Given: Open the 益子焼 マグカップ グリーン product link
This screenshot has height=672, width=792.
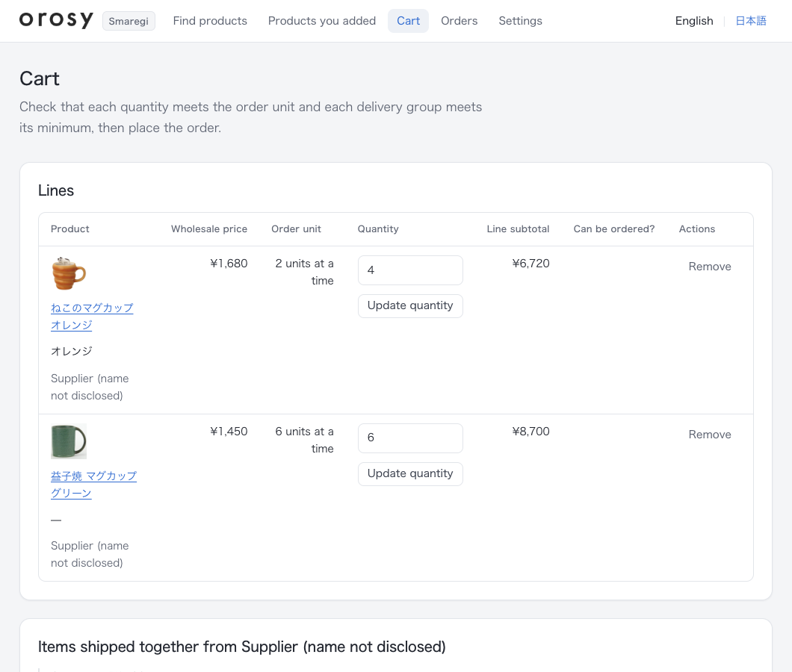Looking at the screenshot, I should (94, 485).
